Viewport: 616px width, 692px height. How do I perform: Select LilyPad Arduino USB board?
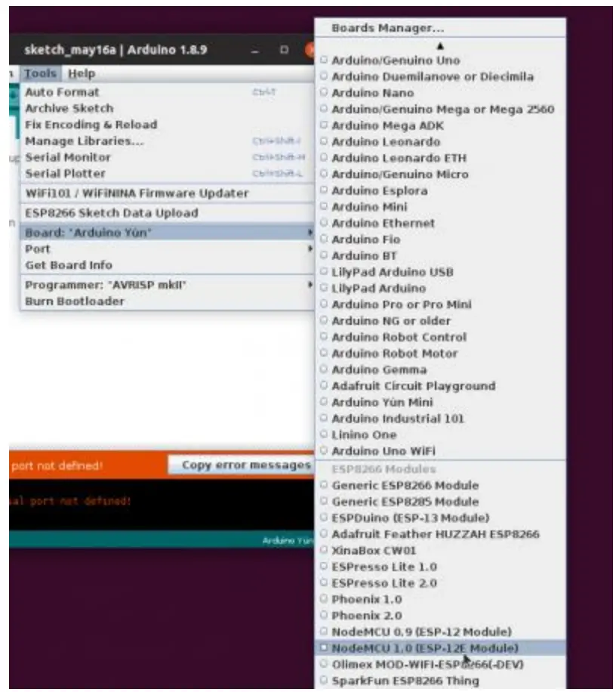click(440, 272)
